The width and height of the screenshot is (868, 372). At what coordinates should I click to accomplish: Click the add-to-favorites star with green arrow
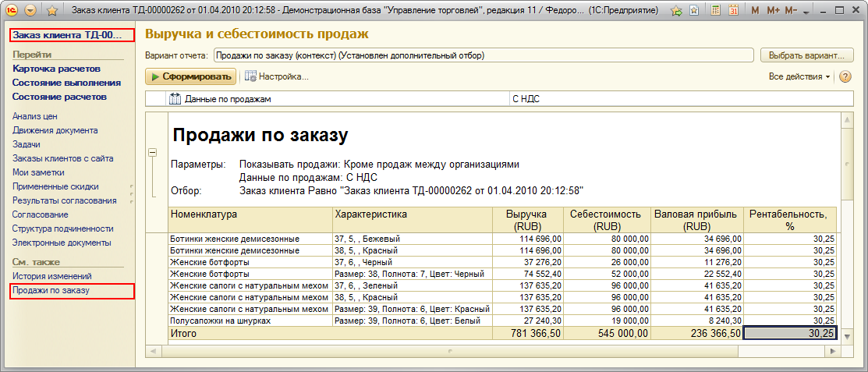tap(676, 10)
